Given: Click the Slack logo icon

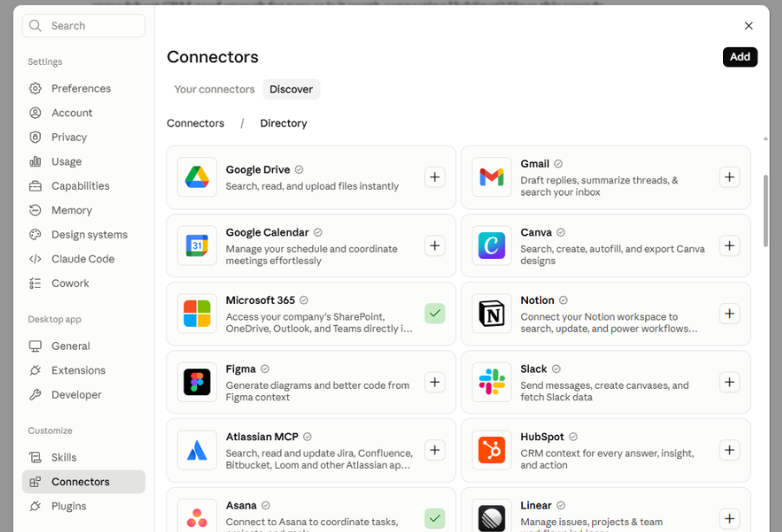Looking at the screenshot, I should click(492, 382).
